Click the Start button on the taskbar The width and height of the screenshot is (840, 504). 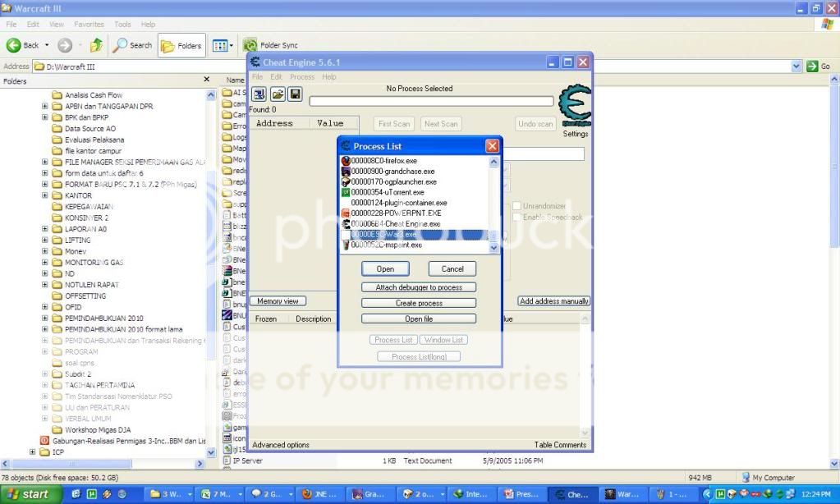(29, 494)
